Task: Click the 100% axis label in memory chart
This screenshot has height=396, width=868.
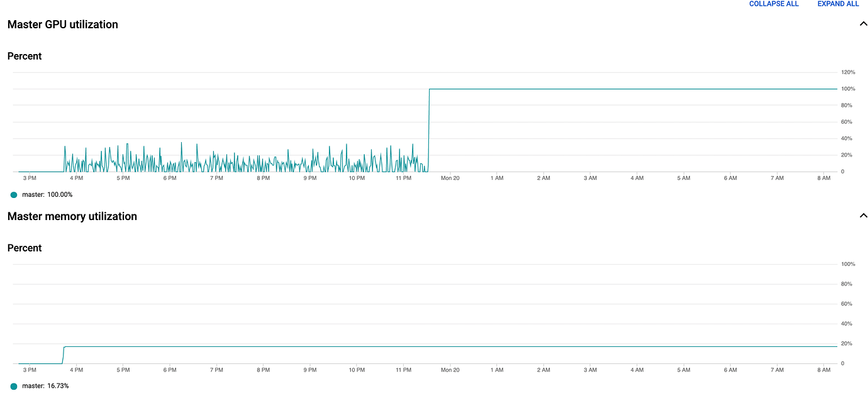Action: pyautogui.click(x=848, y=264)
